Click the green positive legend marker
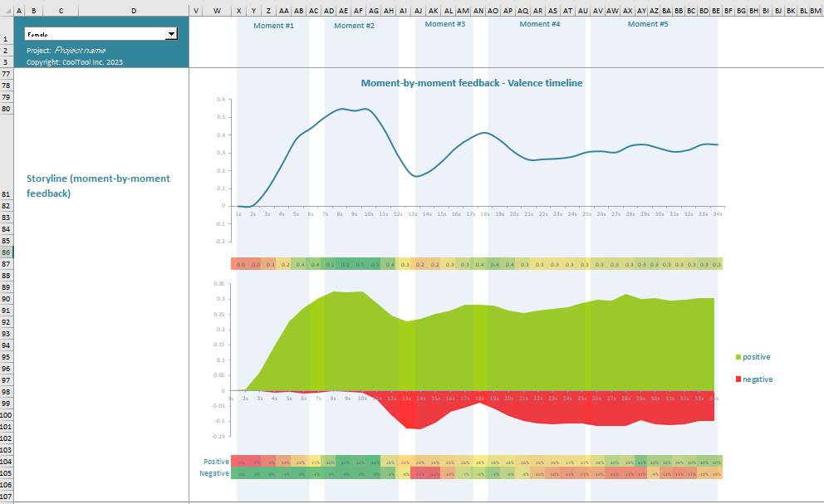The height and width of the screenshot is (504, 824). tap(738, 357)
